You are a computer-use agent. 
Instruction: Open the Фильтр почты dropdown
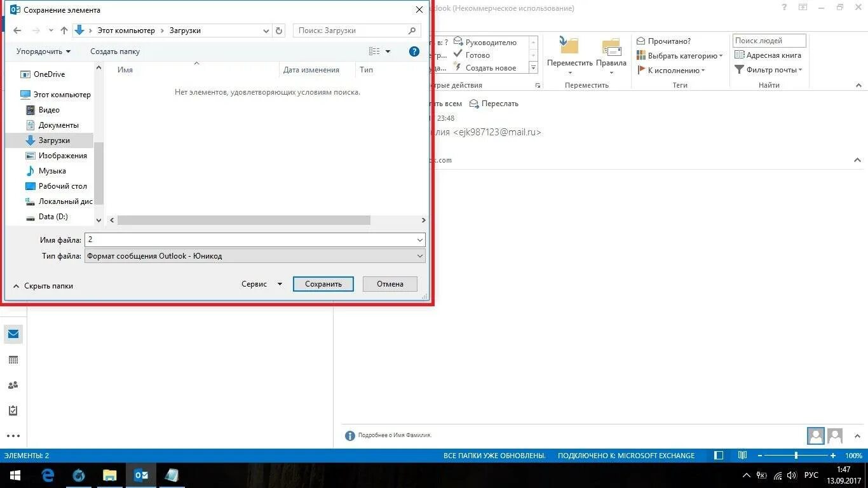[x=768, y=70]
